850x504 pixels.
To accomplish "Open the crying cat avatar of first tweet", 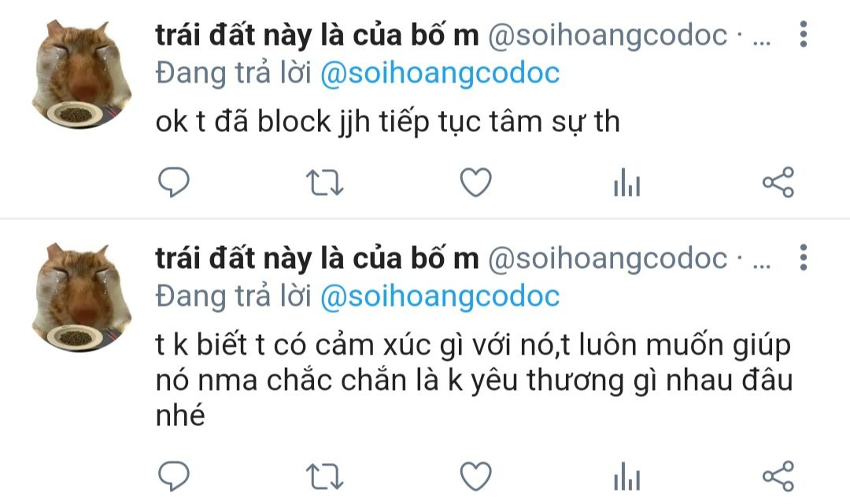I will pos(81,74).
